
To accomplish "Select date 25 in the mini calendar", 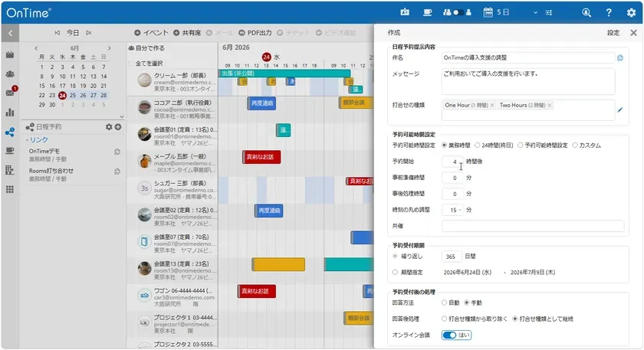I will pos(73,95).
